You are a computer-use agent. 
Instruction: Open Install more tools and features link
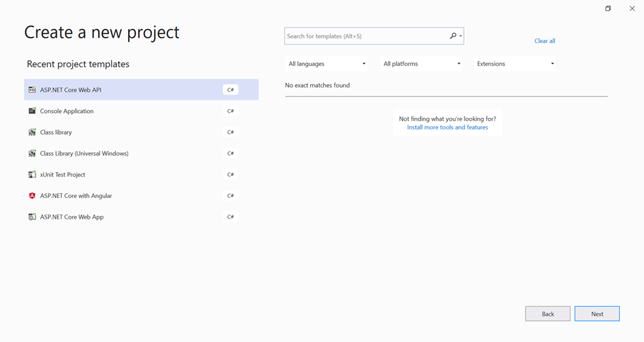pyautogui.click(x=447, y=127)
